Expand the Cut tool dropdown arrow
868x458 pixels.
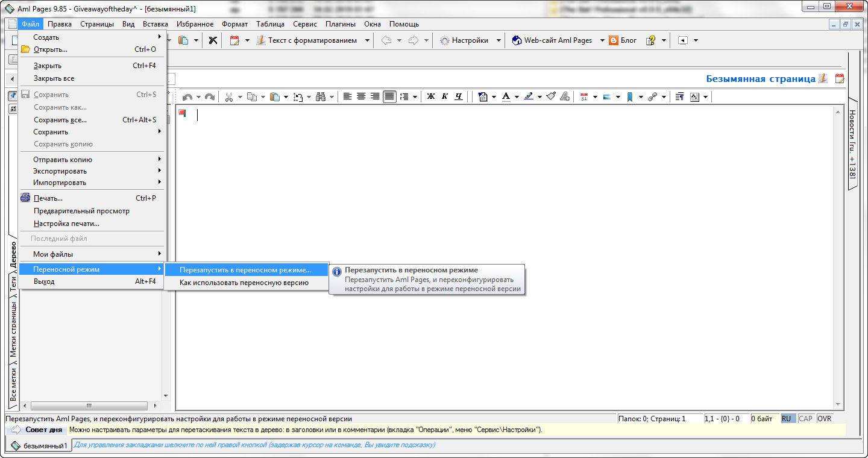click(x=240, y=96)
